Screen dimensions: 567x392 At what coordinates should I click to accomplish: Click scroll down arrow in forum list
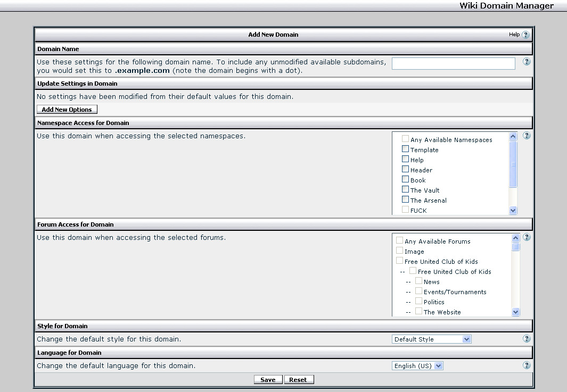click(515, 312)
